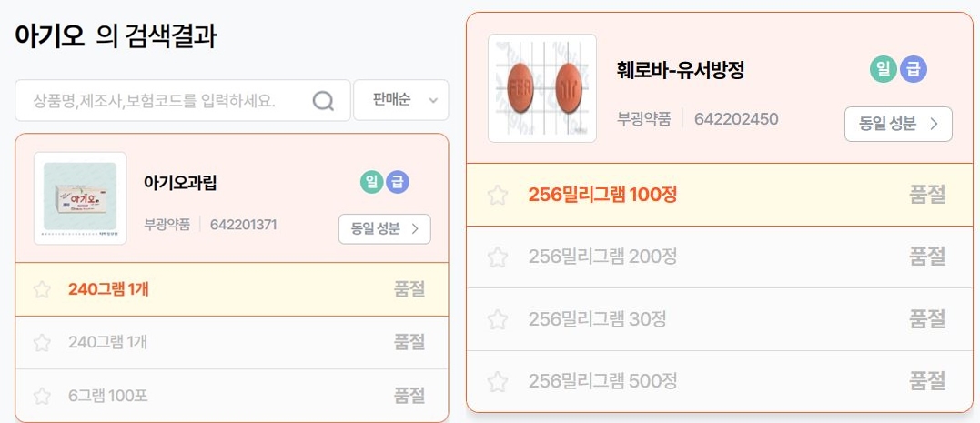Toggle favorite star for 256밀리그램 100정
Viewport: 980px width, 423px height.
pos(498,195)
